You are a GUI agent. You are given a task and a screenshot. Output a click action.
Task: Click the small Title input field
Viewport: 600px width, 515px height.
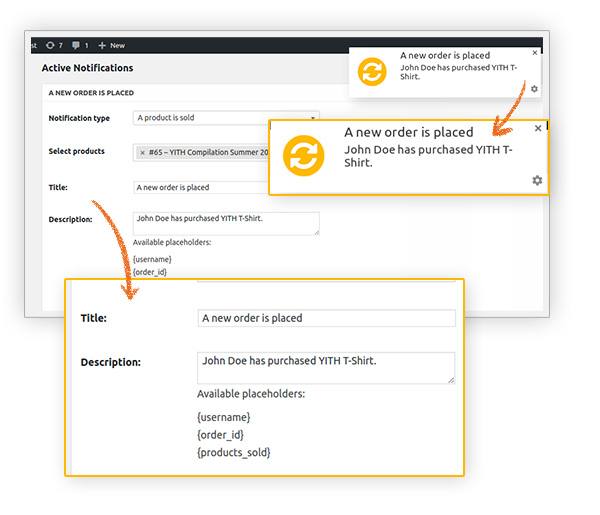[x=200, y=186]
